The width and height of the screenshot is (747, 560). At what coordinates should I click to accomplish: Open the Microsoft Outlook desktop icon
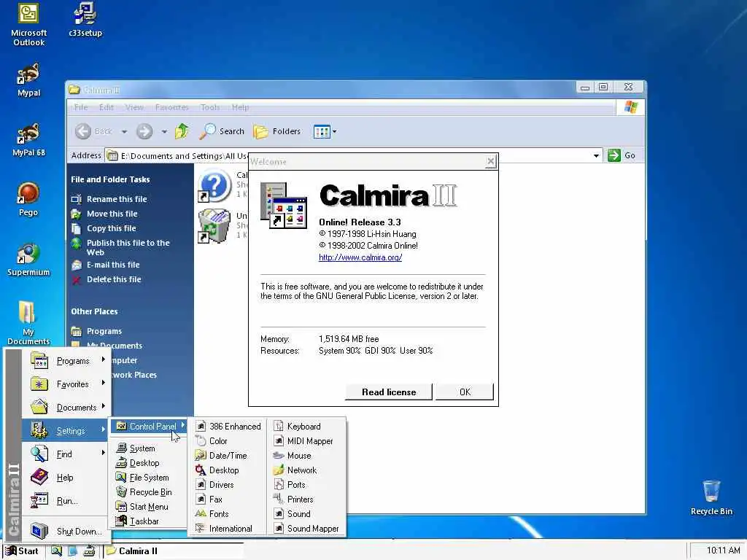28,24
